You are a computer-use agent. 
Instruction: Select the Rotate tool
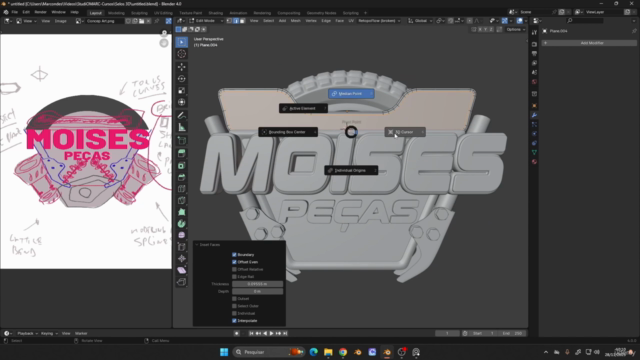point(182,78)
